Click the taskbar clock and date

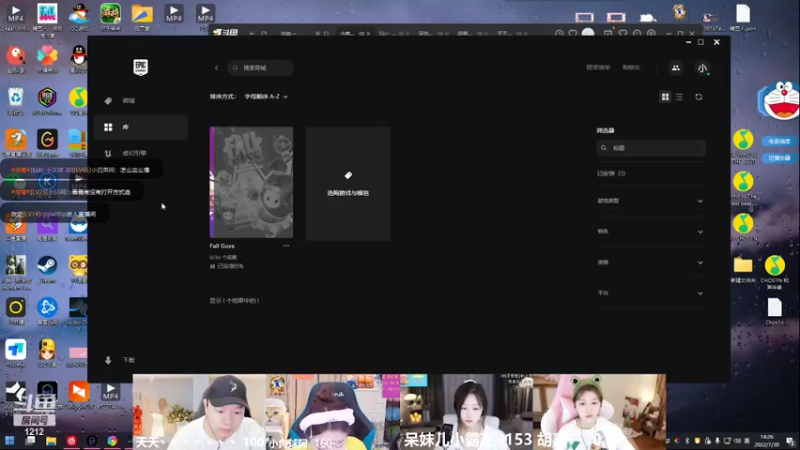(x=767, y=441)
